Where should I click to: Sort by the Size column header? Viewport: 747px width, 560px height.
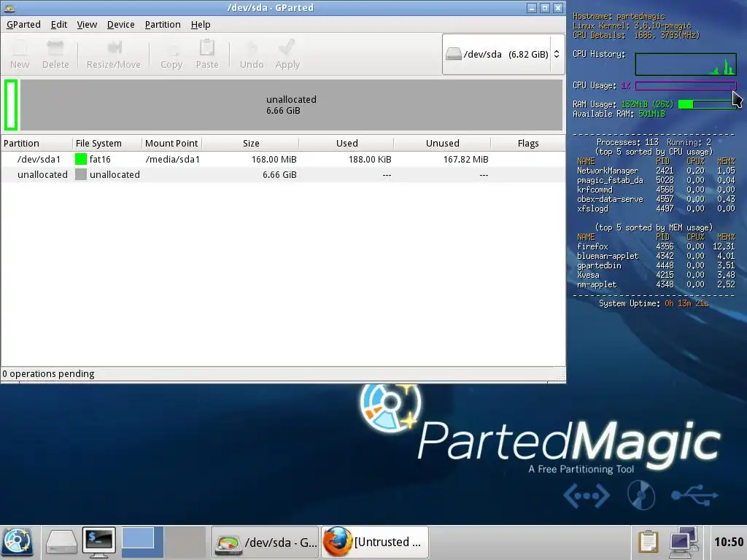click(251, 144)
